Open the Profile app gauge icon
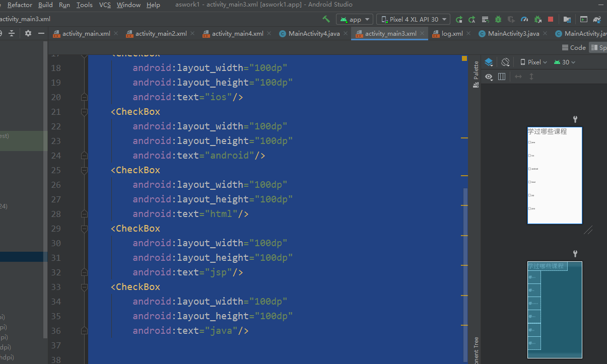The width and height of the screenshot is (607, 364). pyautogui.click(x=524, y=19)
